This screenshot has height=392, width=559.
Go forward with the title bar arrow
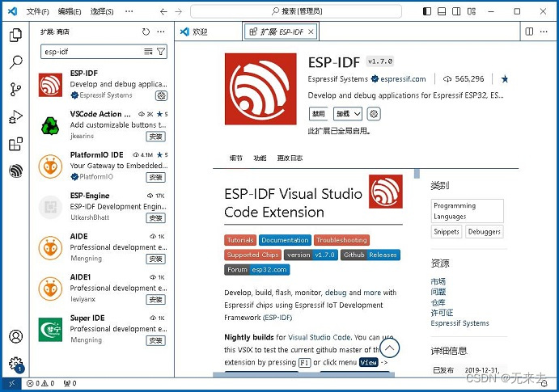tap(179, 12)
